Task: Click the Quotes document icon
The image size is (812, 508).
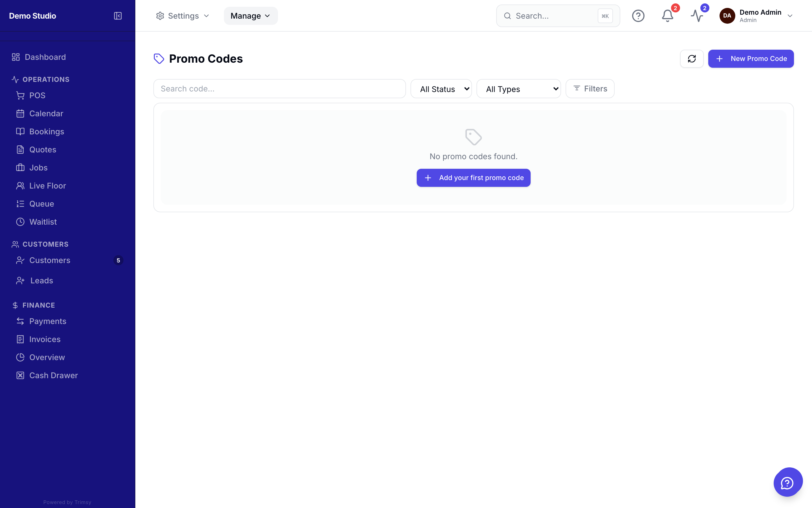Action: pos(21,150)
